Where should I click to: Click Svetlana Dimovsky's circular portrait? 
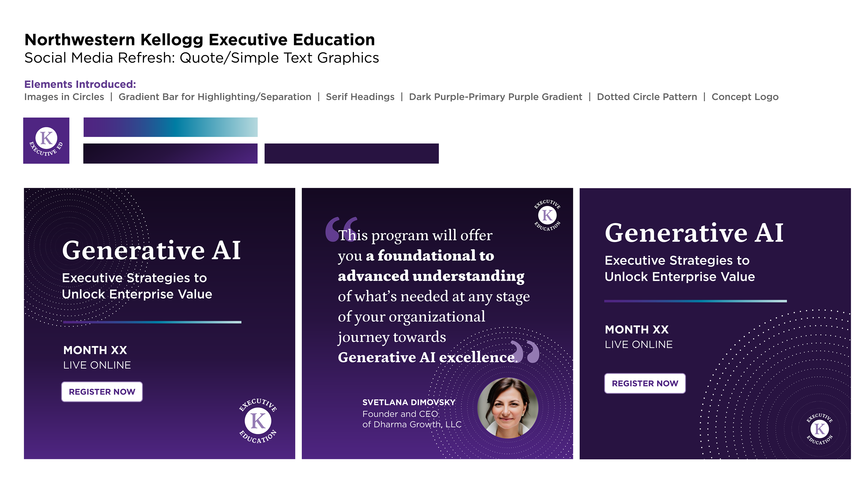508,408
